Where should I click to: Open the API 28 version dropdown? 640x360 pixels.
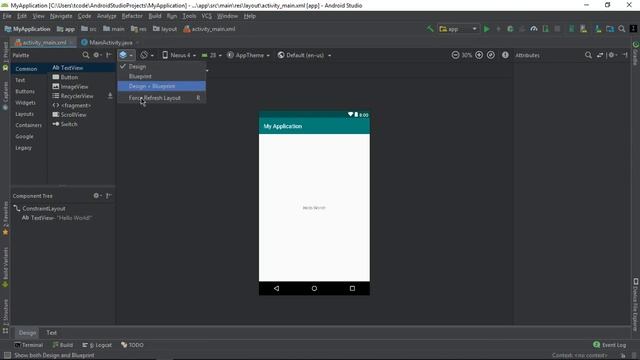pyautogui.click(x=211, y=55)
